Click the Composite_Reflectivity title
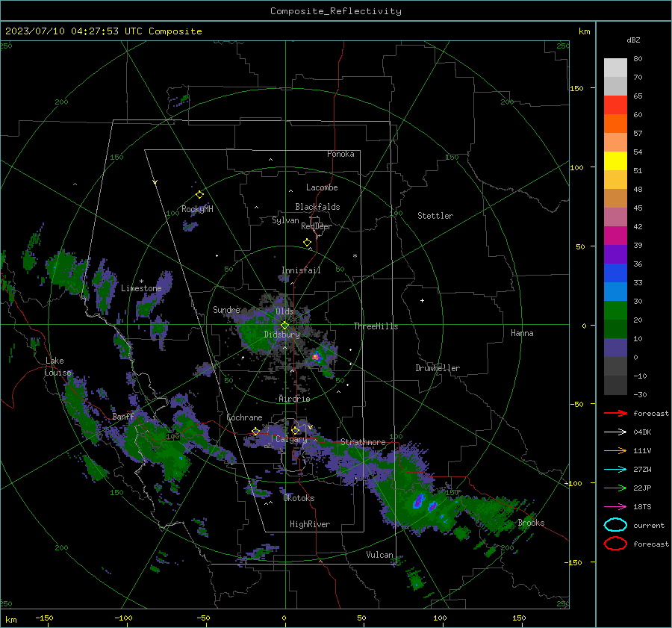Viewport: 672px width, 628px height. click(336, 11)
